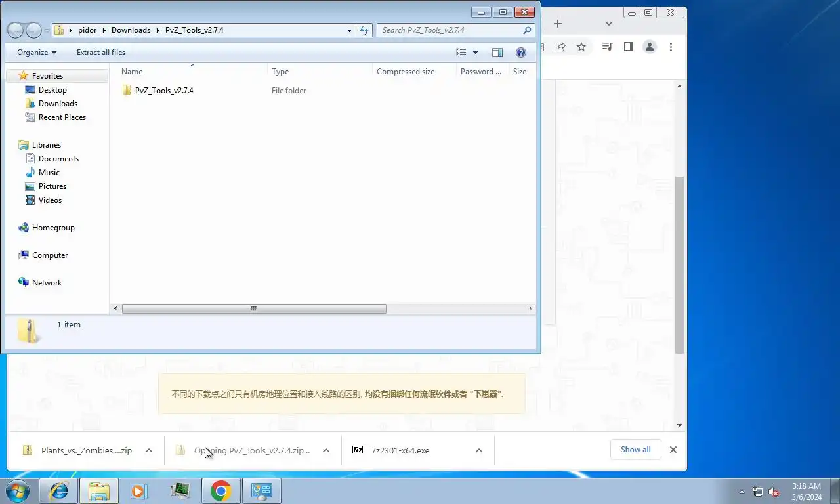Open address bar history dropdown
Image resolution: width=840 pixels, height=504 pixels.
click(x=349, y=30)
